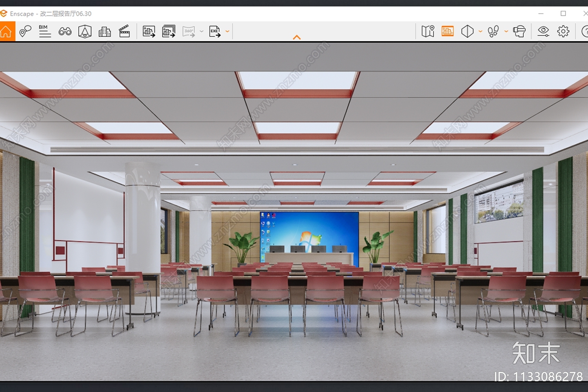The height and width of the screenshot is (392, 588).
Task: Toggle the orange safe frame icon
Action: 447,31
